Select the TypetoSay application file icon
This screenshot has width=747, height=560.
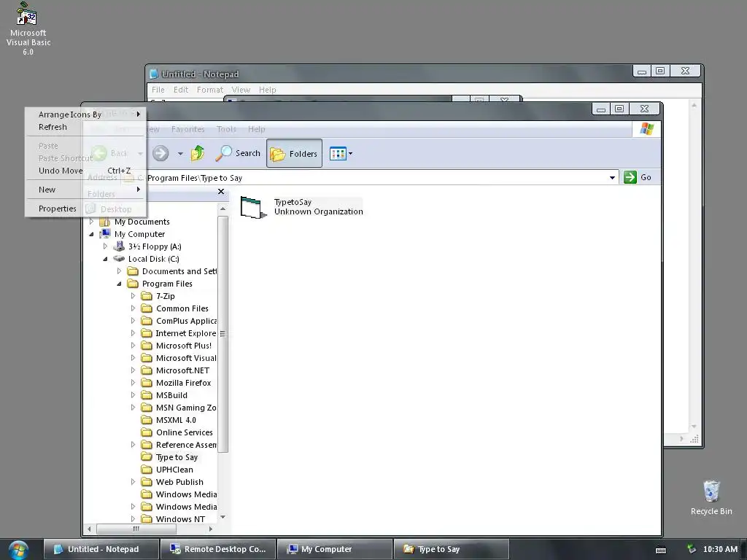point(253,207)
